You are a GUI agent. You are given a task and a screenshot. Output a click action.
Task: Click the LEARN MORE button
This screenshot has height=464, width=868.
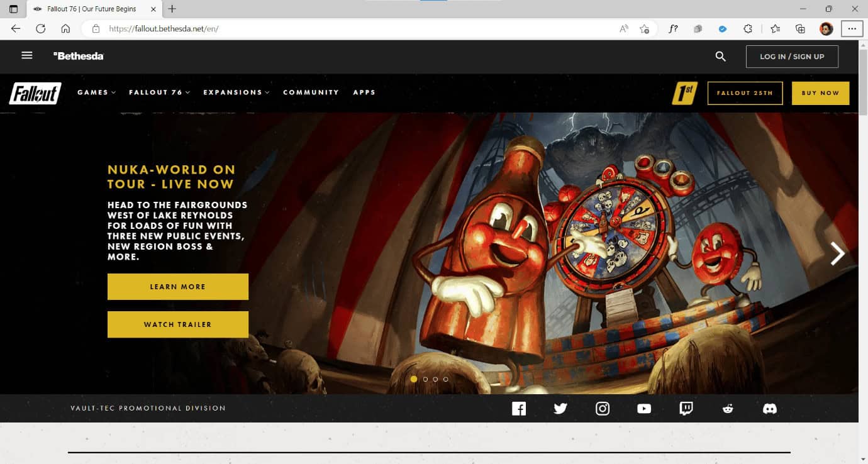point(178,287)
